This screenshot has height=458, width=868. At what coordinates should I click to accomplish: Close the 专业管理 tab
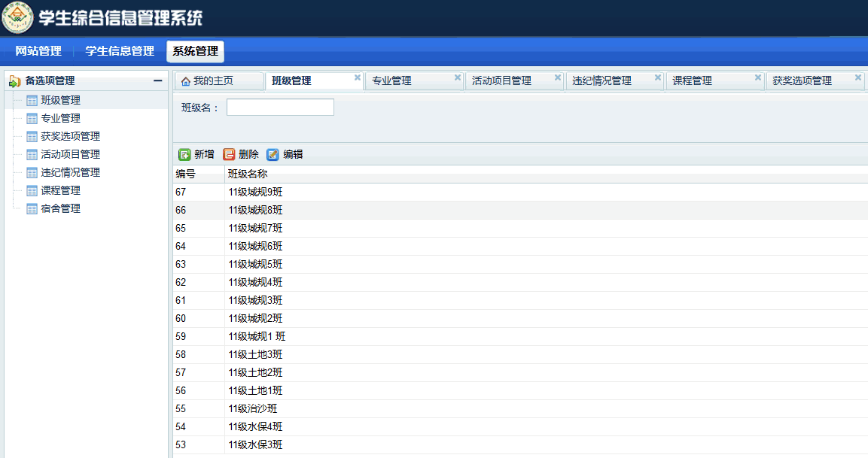click(x=458, y=77)
